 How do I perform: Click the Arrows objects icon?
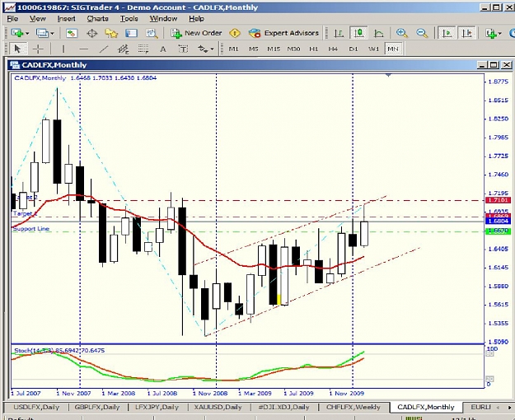point(202,49)
